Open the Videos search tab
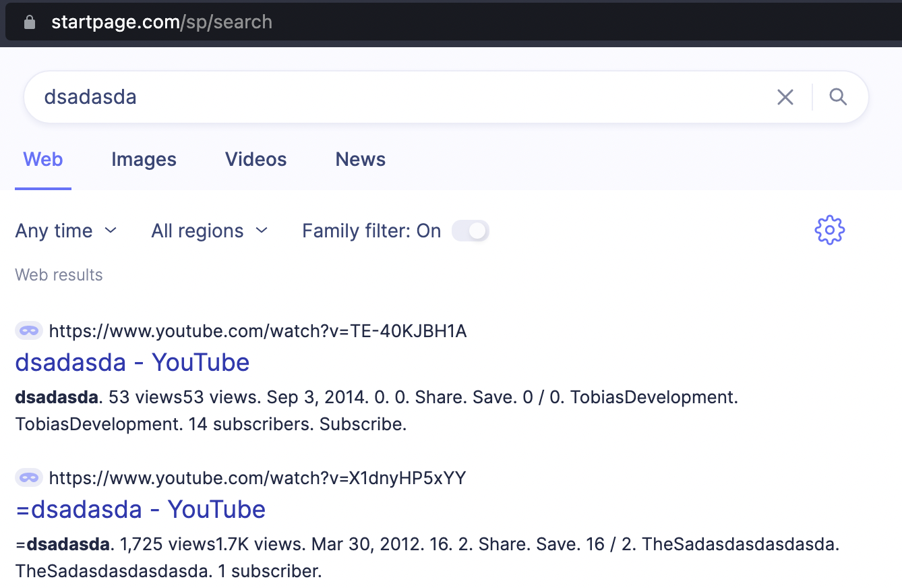Screen dimensions: 902x588 click(x=255, y=159)
